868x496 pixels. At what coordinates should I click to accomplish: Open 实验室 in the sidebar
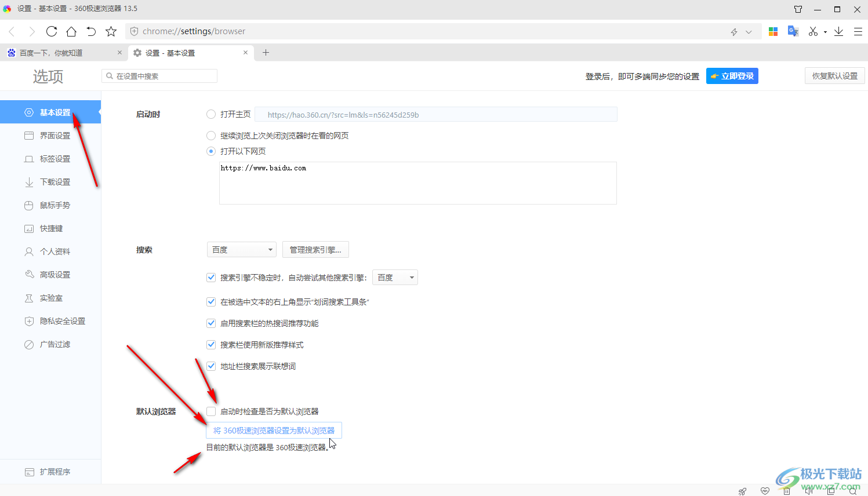point(50,298)
